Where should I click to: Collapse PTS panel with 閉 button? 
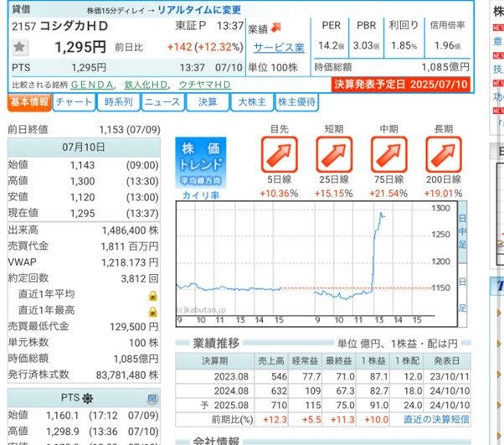pyautogui.click(x=152, y=398)
